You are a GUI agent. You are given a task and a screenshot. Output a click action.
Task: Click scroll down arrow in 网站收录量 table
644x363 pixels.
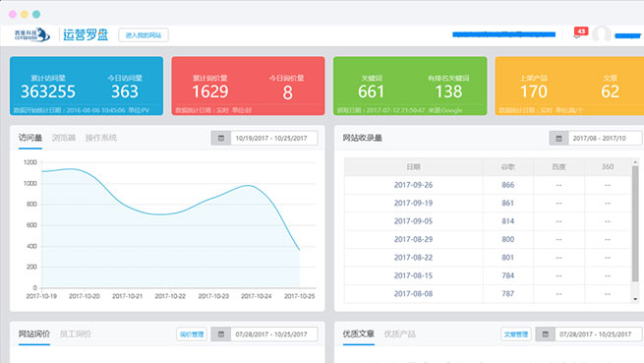tap(635, 299)
